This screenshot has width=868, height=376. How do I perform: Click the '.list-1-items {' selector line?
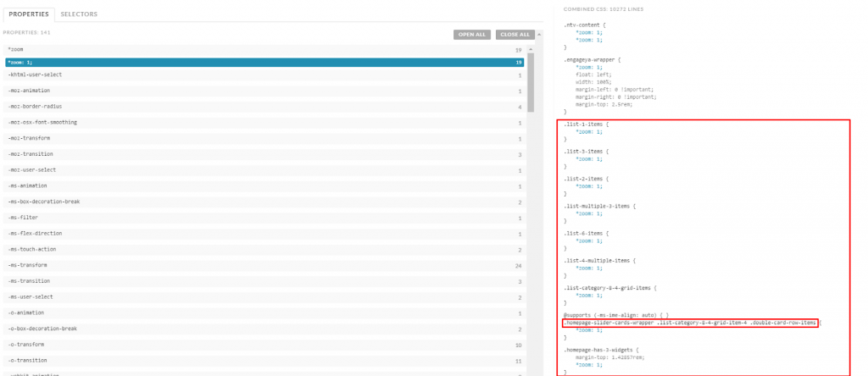[x=587, y=124]
